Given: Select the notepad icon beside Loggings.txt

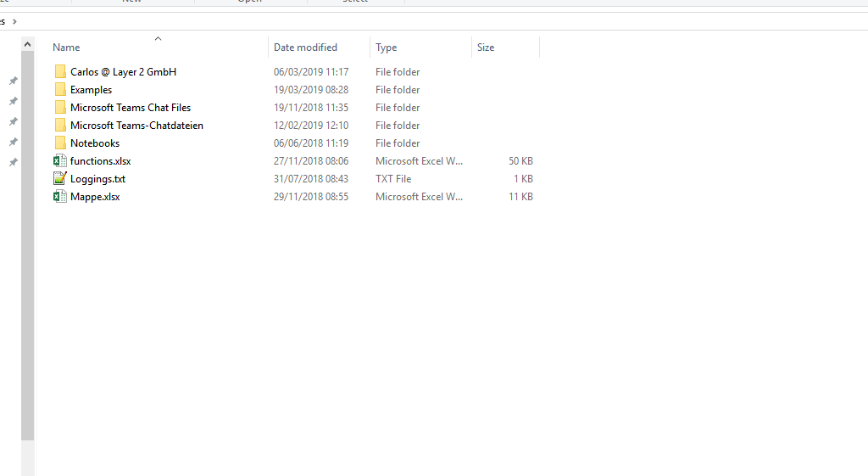Looking at the screenshot, I should coord(60,179).
